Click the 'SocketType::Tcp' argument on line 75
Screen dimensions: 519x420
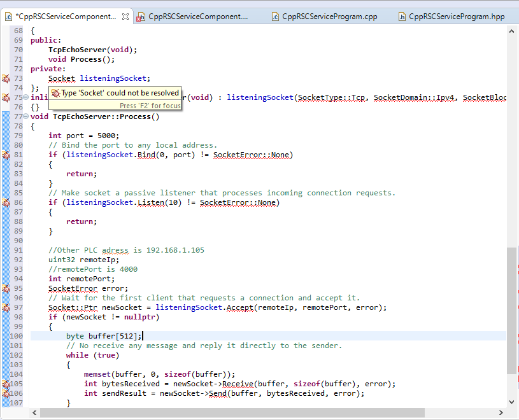click(331, 97)
